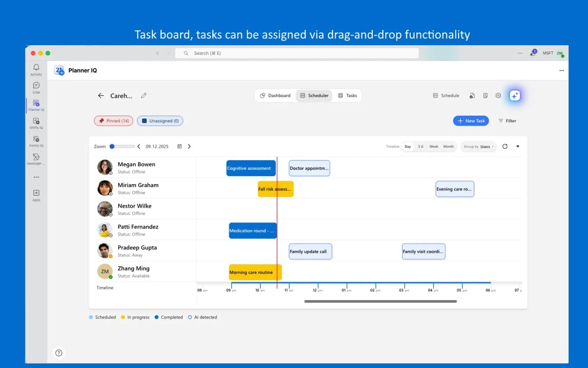Open Shifts IQ app in sidebar
This screenshot has width=588, height=368.
(36, 123)
